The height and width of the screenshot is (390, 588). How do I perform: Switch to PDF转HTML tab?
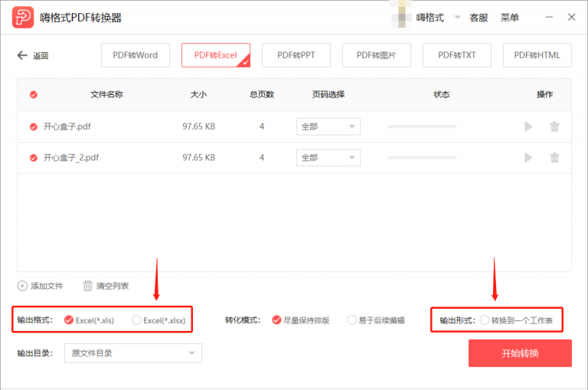coord(537,55)
